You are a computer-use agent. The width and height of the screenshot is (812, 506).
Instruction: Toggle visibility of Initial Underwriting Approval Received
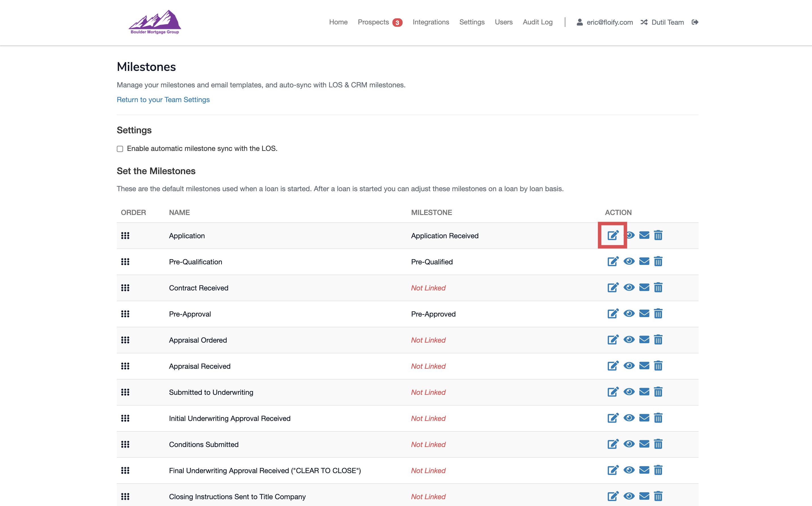(629, 418)
